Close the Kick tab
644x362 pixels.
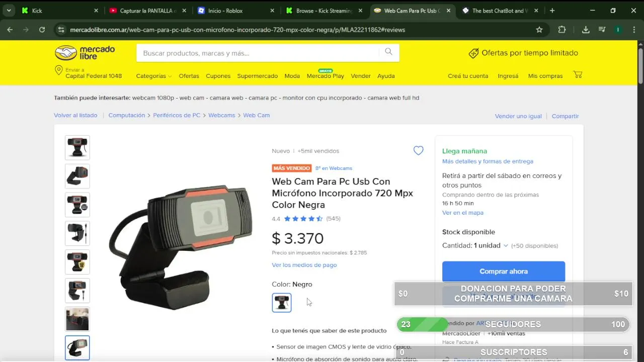point(96,11)
